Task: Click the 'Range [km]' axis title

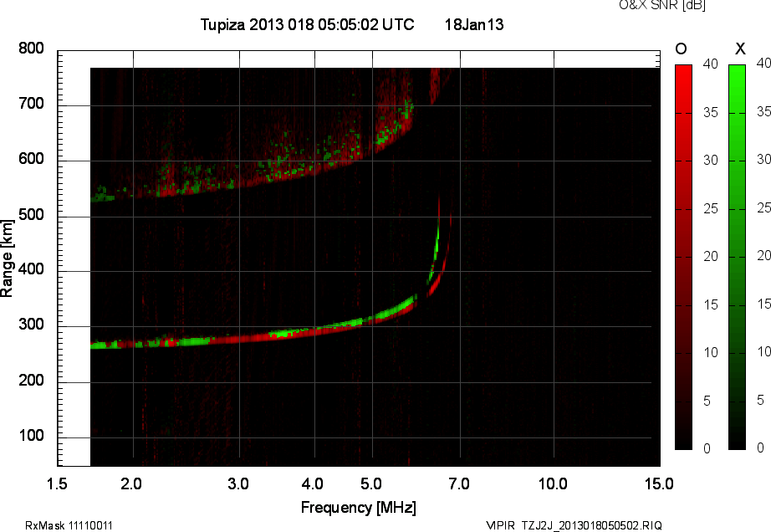Action: click(7, 258)
